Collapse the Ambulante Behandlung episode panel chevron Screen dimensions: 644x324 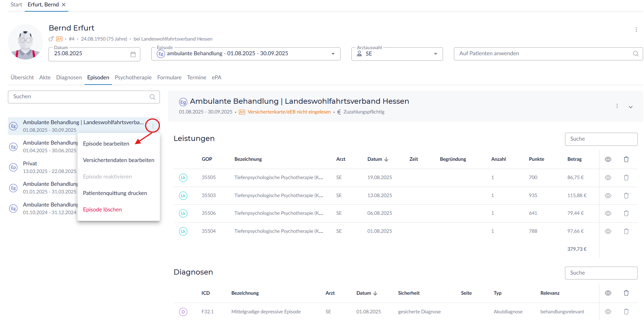(631, 107)
